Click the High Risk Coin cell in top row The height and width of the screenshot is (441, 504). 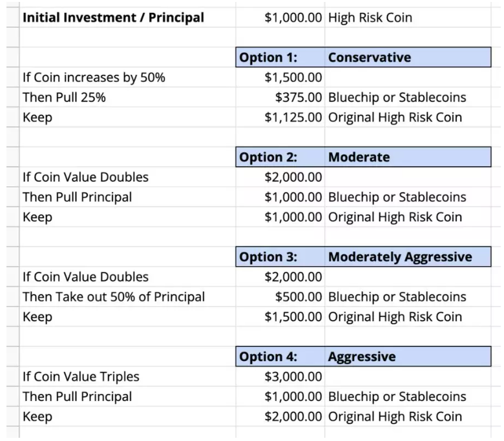(408, 17)
